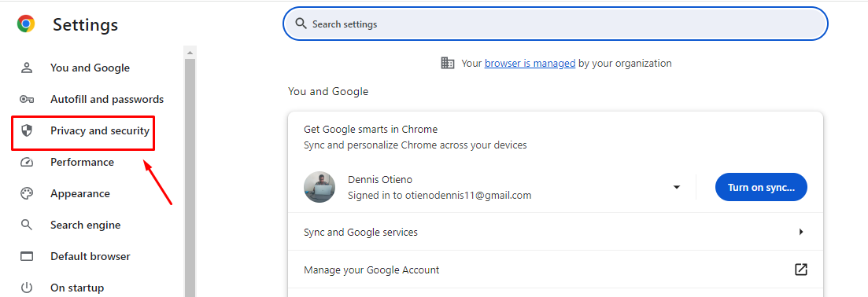This screenshot has width=868, height=297.
Task: Click Turn on sync button
Action: coord(761,188)
